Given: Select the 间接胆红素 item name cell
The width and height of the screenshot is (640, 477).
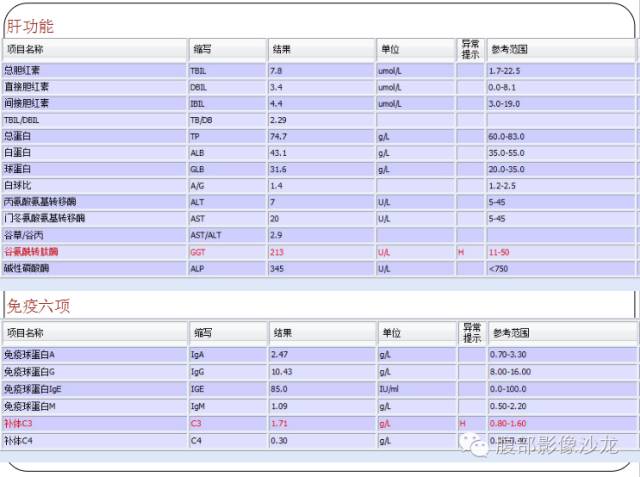Looking at the screenshot, I should pyautogui.click(x=95, y=103).
